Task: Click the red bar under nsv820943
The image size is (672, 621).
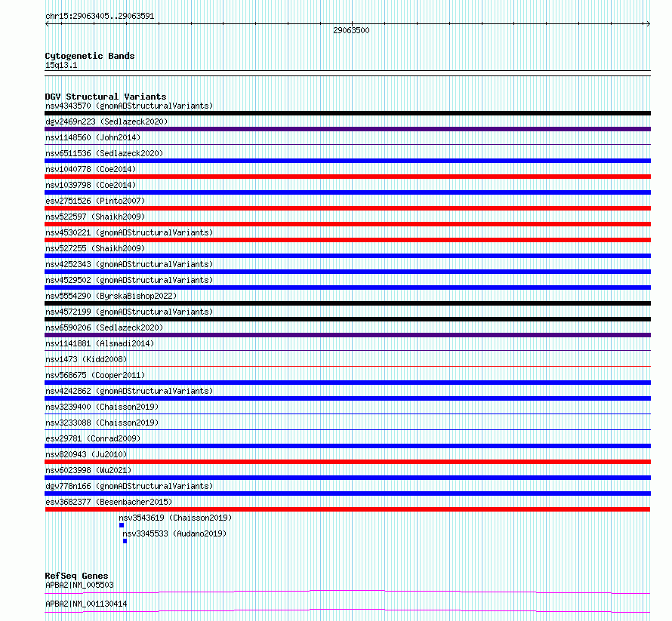Action: coord(347,462)
